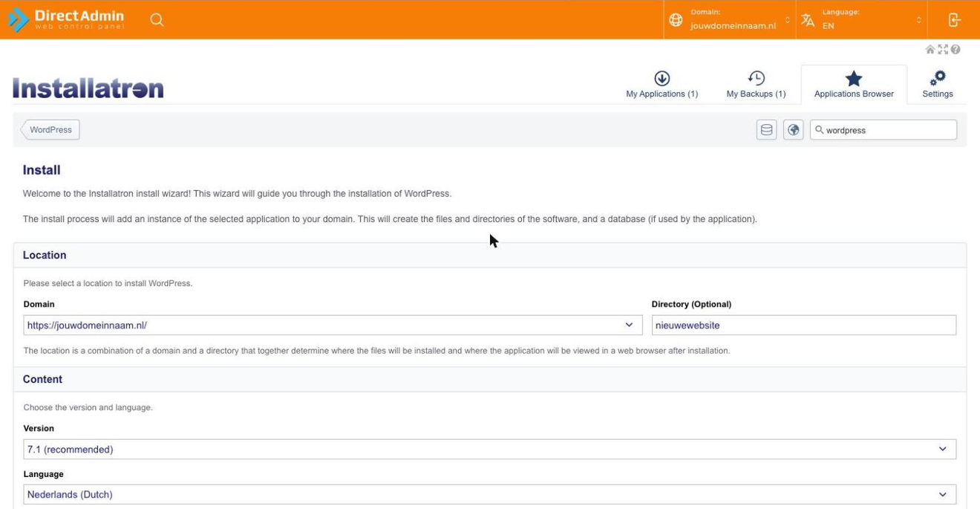Open the Version dropdown 7.1 (recommended)
This screenshot has height=509, width=980.
(x=489, y=450)
